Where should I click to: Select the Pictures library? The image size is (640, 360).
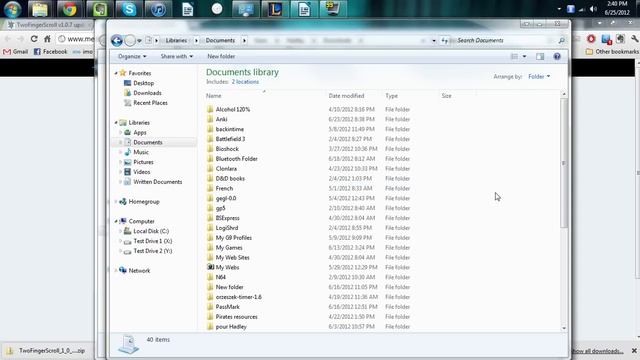143,162
